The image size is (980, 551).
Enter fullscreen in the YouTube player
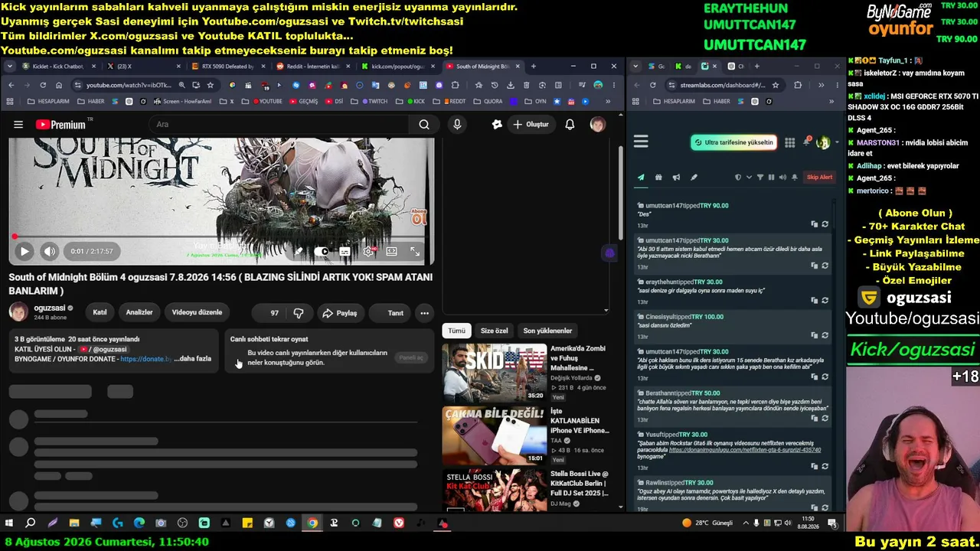click(415, 251)
